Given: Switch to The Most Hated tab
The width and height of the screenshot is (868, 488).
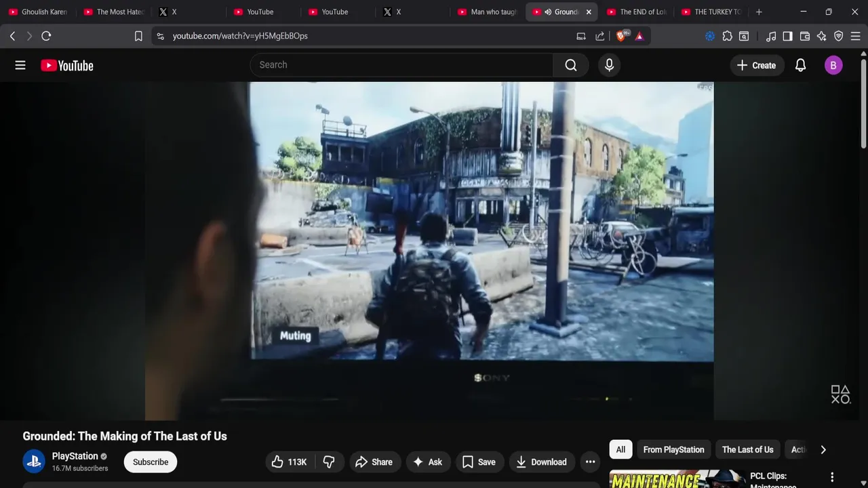Looking at the screenshot, I should [x=113, y=12].
